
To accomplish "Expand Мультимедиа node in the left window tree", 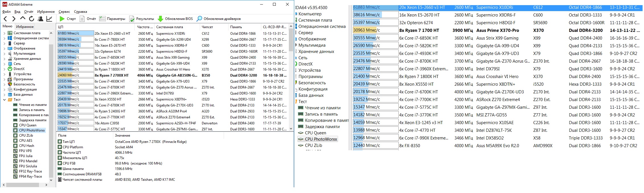I will (4, 54).
